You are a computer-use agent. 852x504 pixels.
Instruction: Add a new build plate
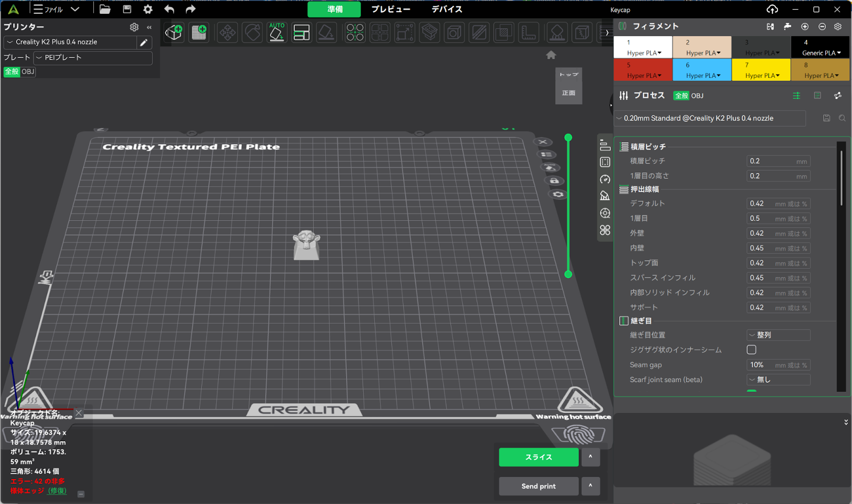199,32
